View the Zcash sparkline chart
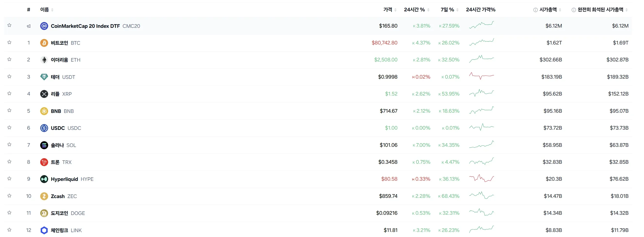The image size is (644, 237). point(482,195)
